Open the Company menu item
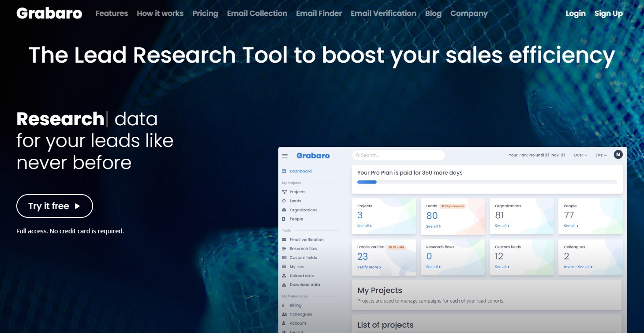 [469, 13]
